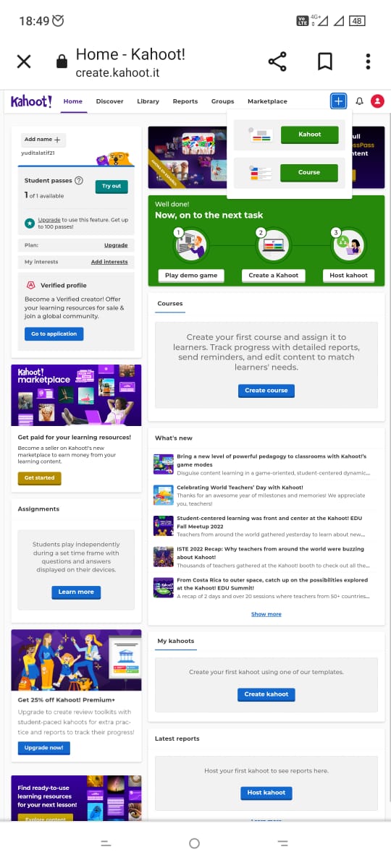Open the notifications bell icon

359,101
